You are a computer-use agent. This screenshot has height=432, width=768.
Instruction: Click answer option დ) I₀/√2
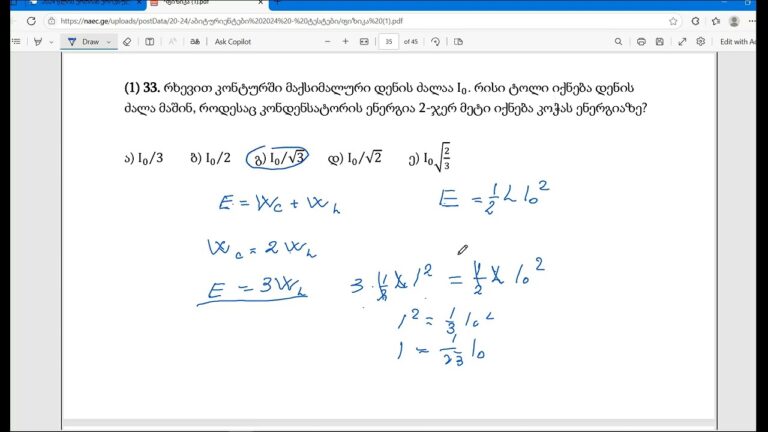click(x=355, y=158)
